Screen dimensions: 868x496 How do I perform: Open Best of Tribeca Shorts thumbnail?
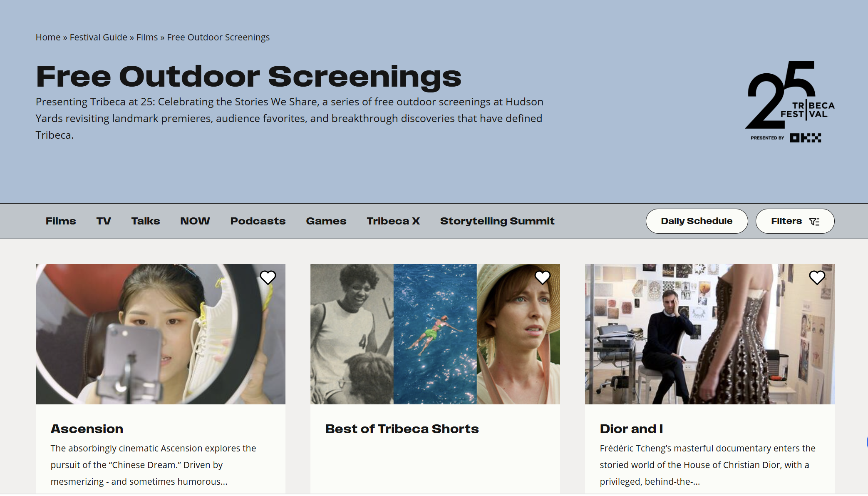tap(435, 334)
